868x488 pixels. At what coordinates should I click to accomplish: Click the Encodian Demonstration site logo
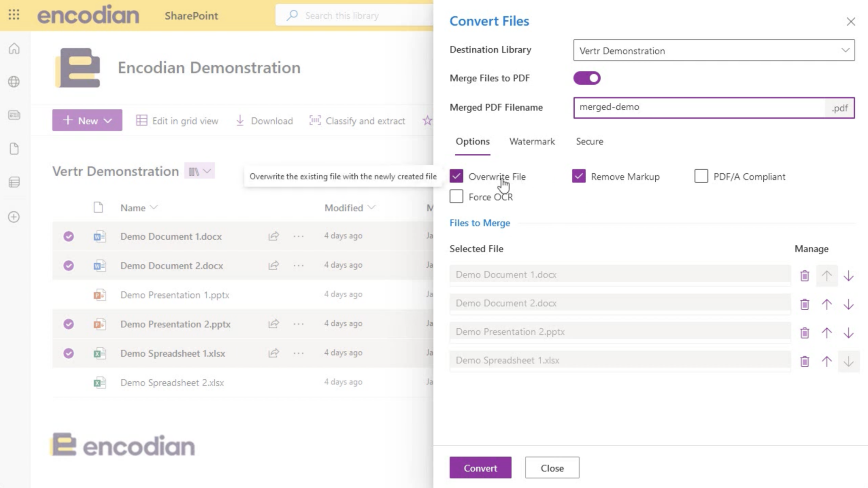pyautogui.click(x=78, y=68)
